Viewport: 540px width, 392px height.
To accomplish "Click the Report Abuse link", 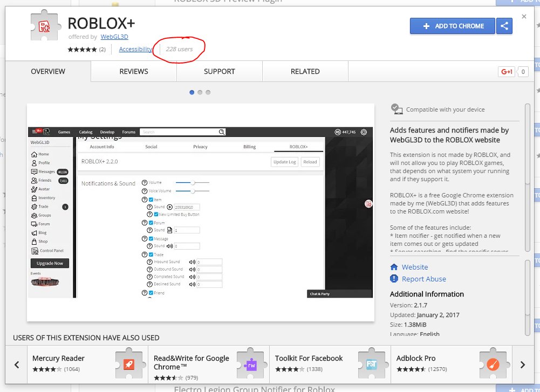I will [x=423, y=279].
